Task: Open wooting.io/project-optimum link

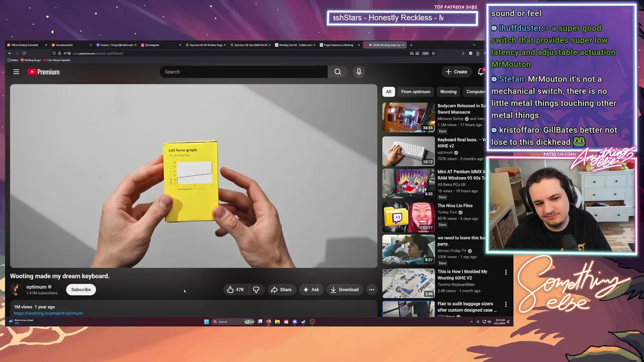Action: tap(48, 313)
